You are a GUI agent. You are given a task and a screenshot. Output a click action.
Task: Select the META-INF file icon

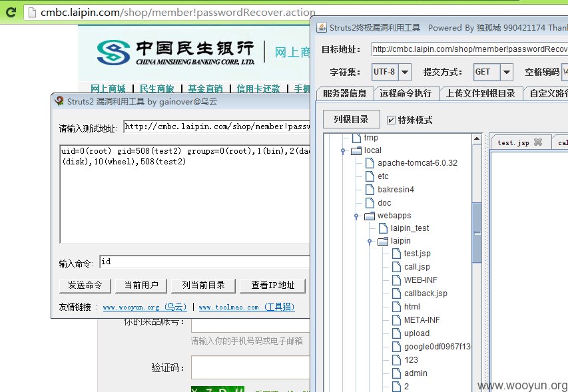coord(396,320)
